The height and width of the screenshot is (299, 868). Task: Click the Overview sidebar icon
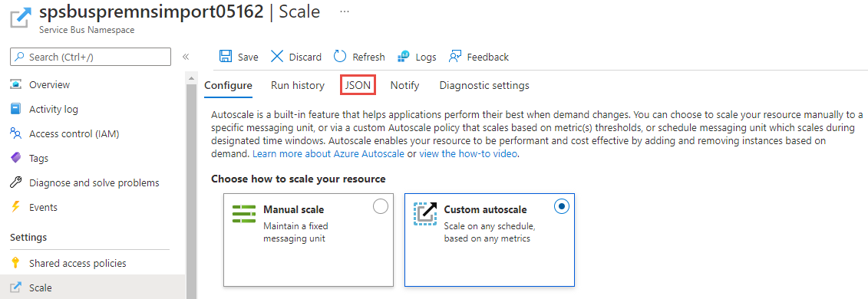pos(16,84)
